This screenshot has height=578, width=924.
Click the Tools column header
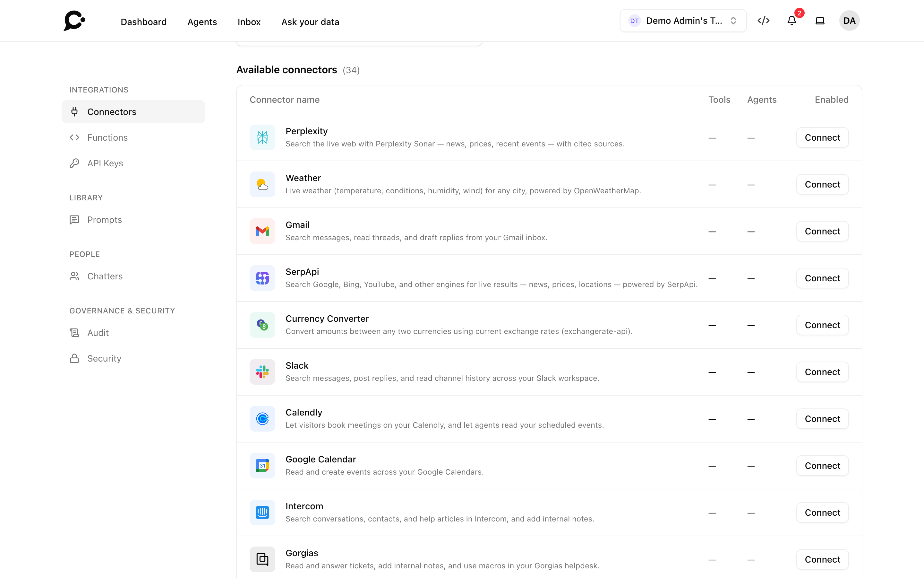point(719,100)
